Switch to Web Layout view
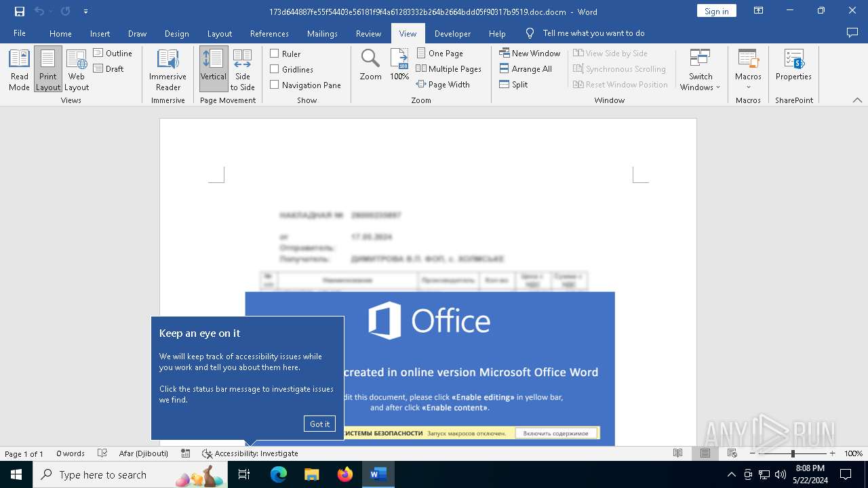Image resolution: width=868 pixels, height=488 pixels. [77, 70]
